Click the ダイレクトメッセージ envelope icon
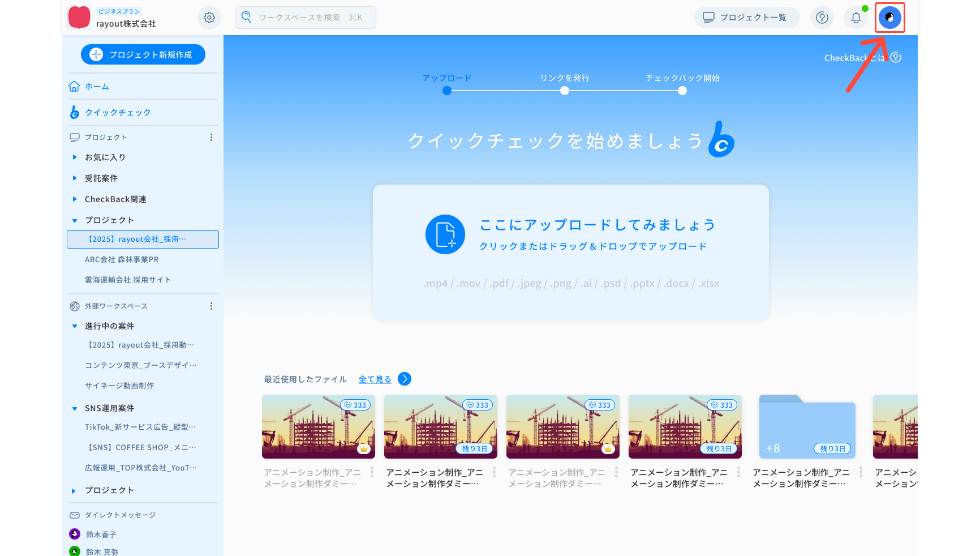980x556 pixels. click(75, 515)
